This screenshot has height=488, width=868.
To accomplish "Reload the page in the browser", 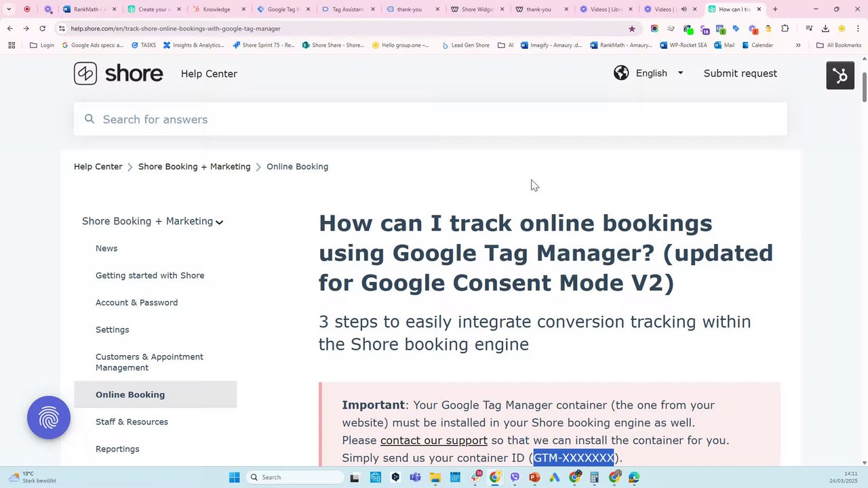I will pyautogui.click(x=42, y=28).
